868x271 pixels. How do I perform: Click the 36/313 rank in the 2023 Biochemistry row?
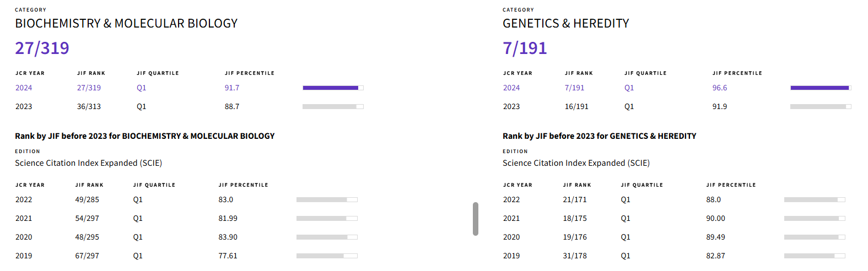89,107
